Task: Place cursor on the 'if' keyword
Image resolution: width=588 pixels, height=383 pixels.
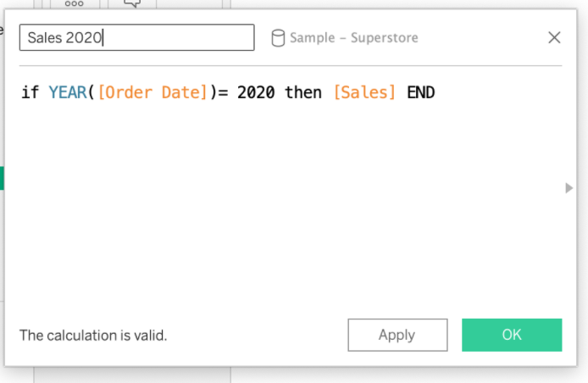Action: pyautogui.click(x=30, y=92)
